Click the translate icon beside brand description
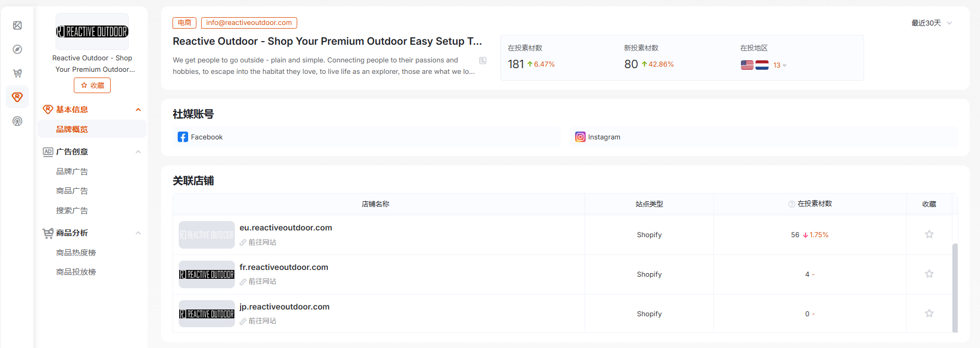Viewport: 980px width, 348px height. (x=483, y=60)
